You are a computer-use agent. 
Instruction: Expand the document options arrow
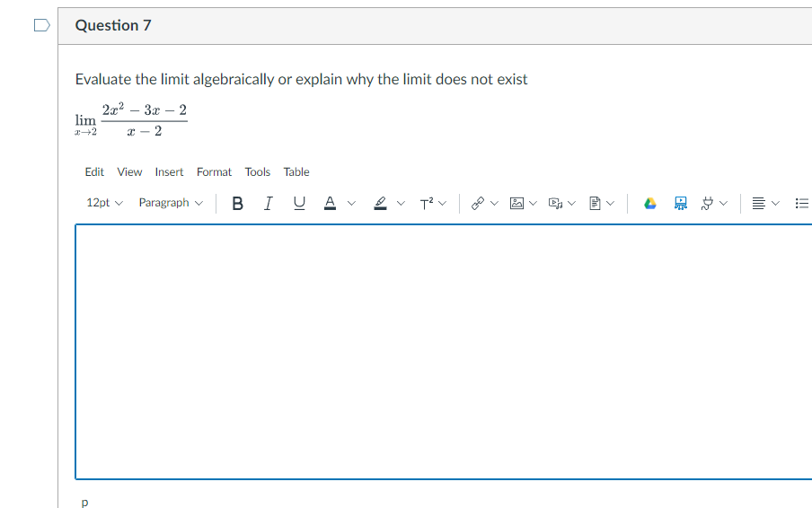click(x=611, y=204)
